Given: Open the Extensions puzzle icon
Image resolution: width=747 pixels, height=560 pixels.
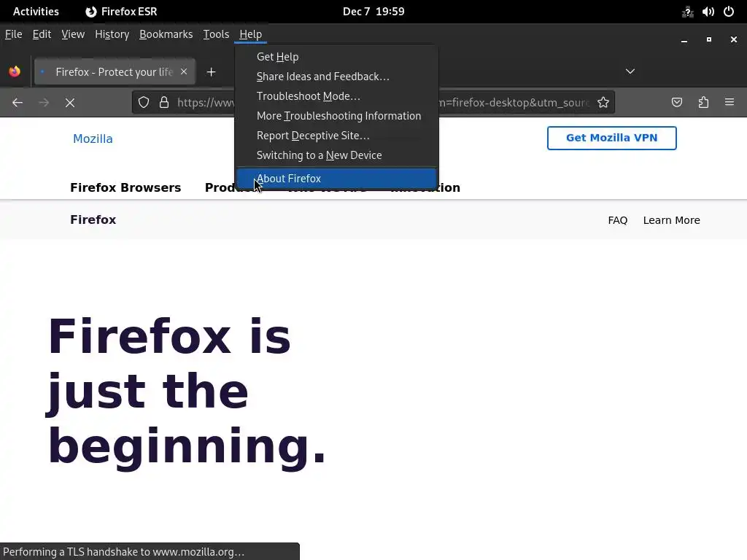Looking at the screenshot, I should (x=703, y=102).
